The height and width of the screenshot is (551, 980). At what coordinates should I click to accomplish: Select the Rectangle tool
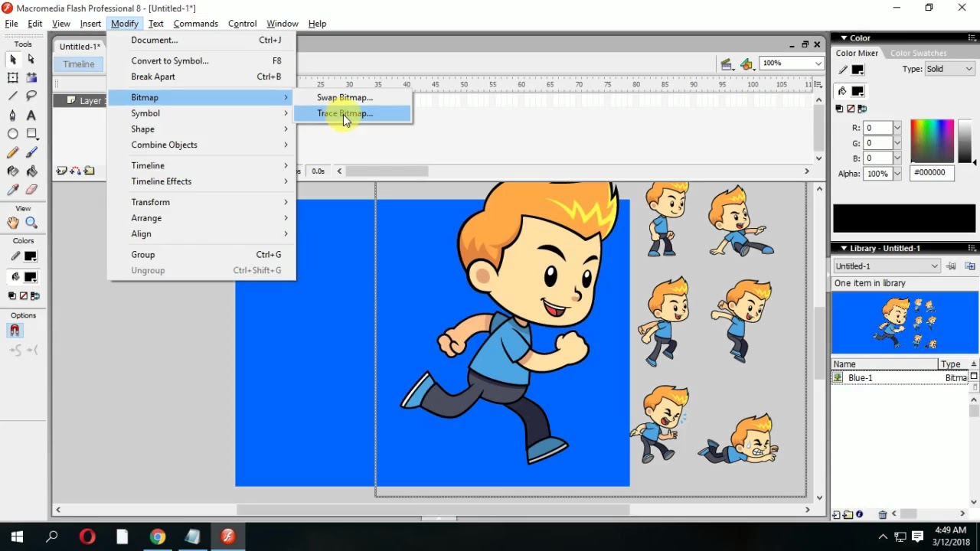coord(31,133)
